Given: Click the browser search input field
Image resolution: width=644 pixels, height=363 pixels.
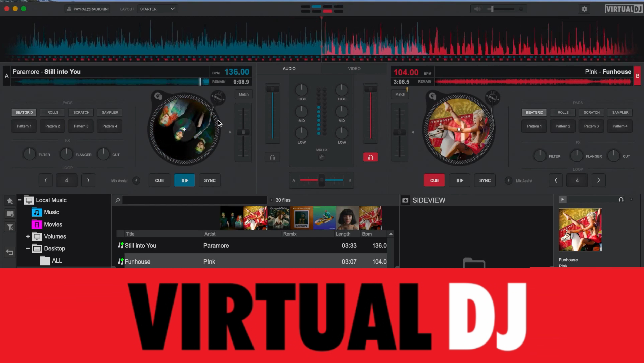Looking at the screenshot, I should [194, 200].
